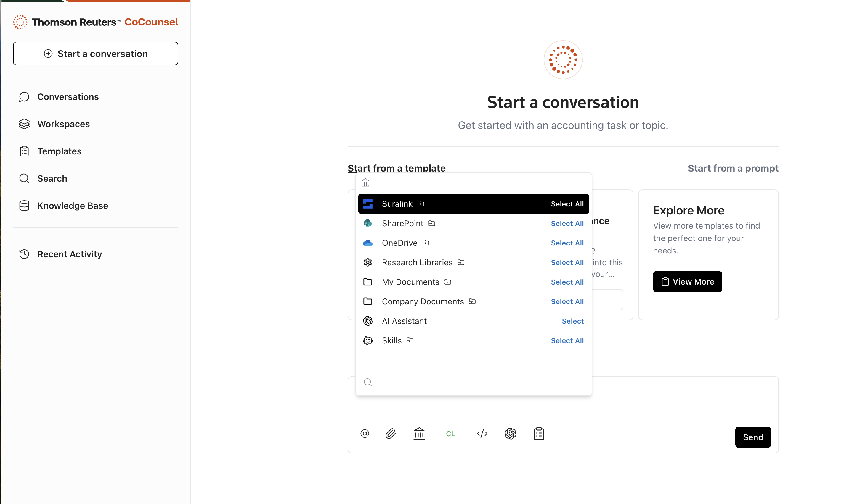The image size is (841, 504).
Task: Click the green CL icon
Action: coord(450,434)
